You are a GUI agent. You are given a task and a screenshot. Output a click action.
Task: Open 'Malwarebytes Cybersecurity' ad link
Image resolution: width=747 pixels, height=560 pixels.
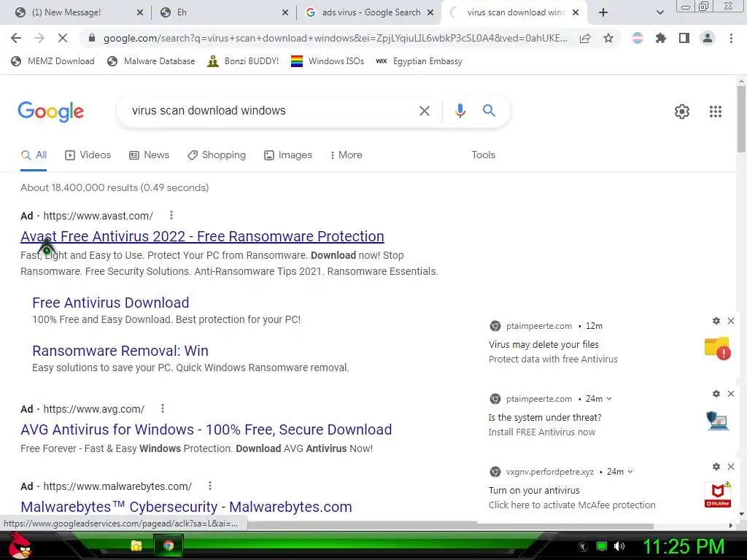pyautogui.click(x=186, y=507)
